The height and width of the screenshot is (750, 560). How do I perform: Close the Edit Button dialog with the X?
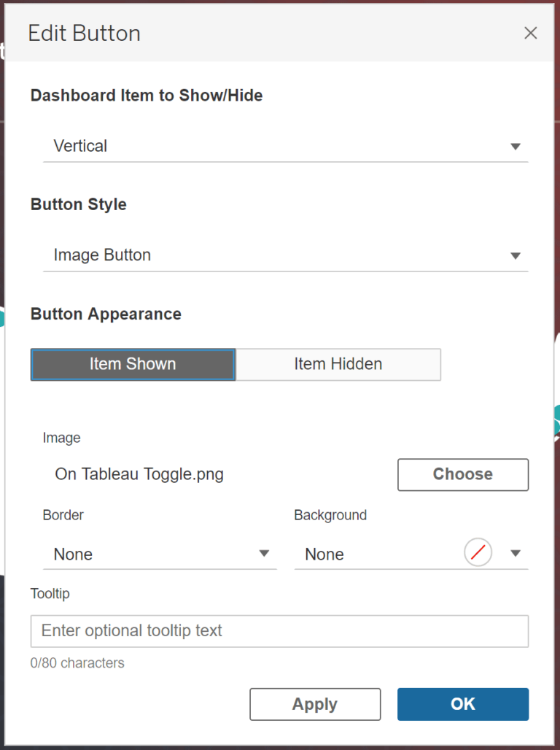pos(530,33)
